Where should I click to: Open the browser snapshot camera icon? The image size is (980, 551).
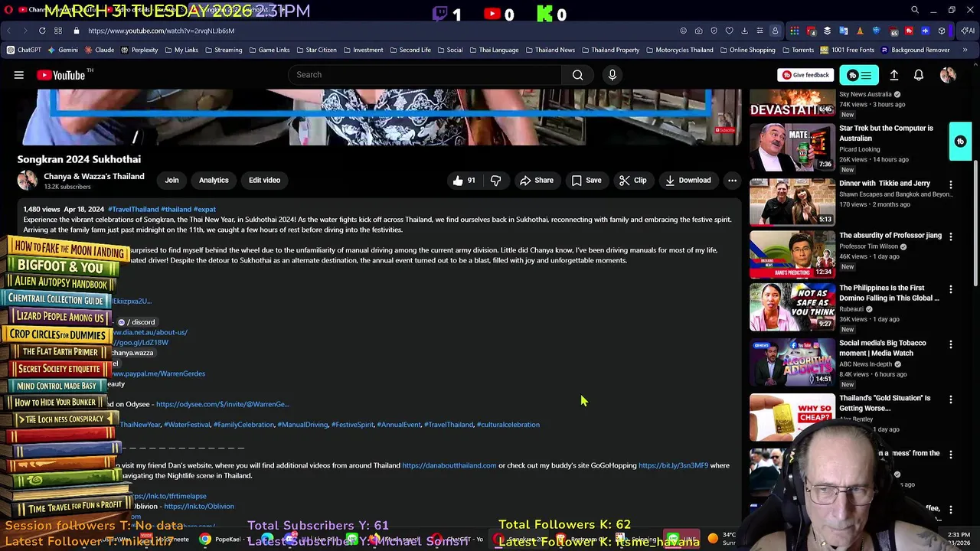698,31
